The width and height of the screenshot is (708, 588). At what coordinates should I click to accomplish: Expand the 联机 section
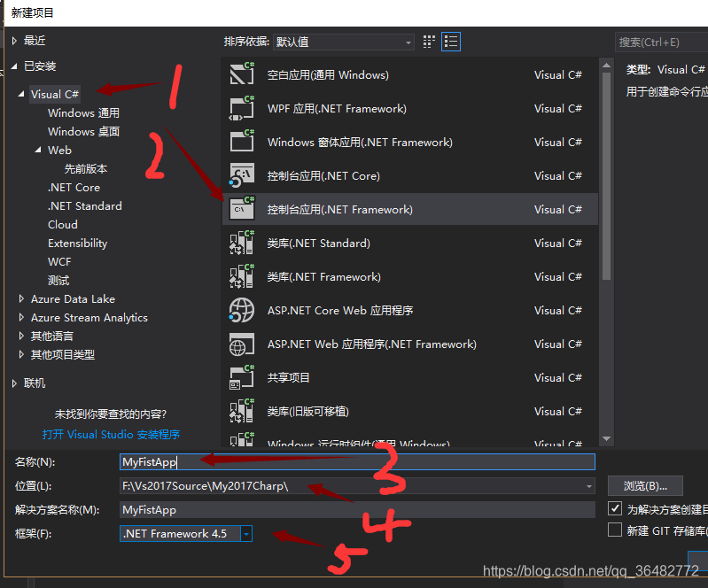(x=14, y=383)
